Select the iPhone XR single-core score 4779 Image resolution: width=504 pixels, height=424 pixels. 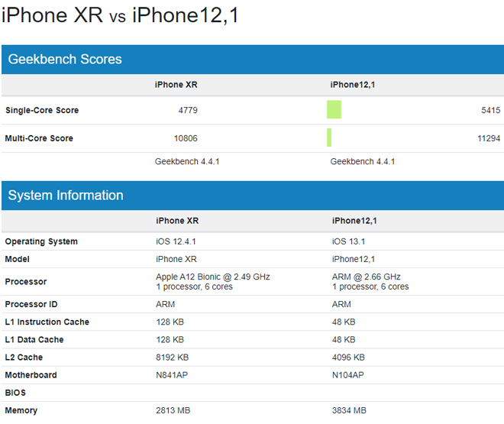pyautogui.click(x=188, y=110)
